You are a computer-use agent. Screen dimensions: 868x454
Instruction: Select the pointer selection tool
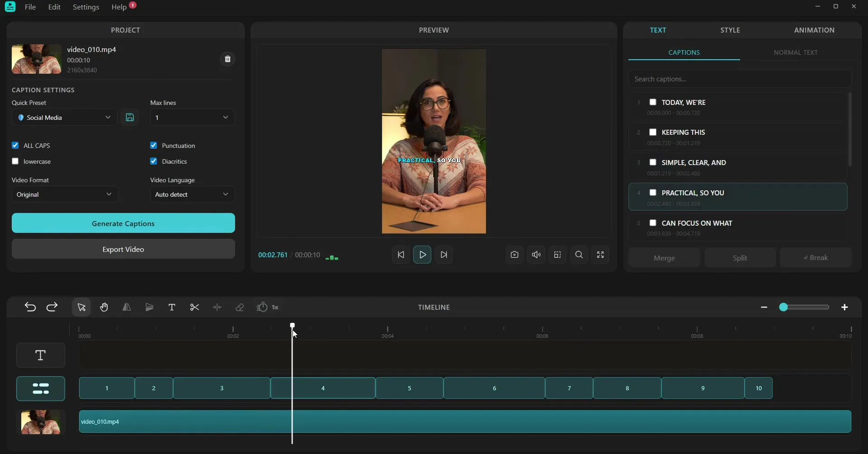coord(81,307)
